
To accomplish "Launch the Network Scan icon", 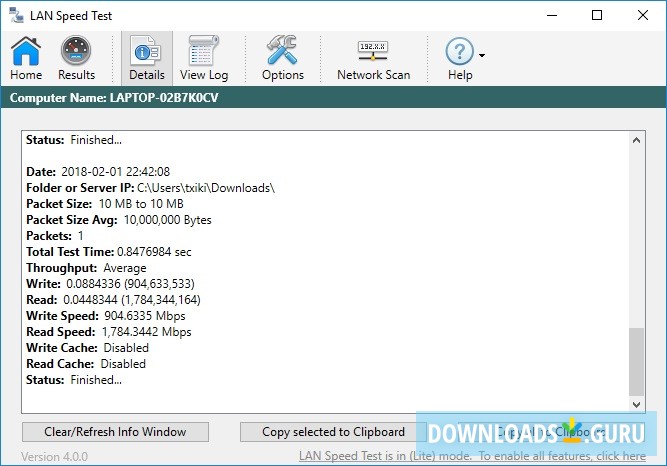I will tap(373, 58).
